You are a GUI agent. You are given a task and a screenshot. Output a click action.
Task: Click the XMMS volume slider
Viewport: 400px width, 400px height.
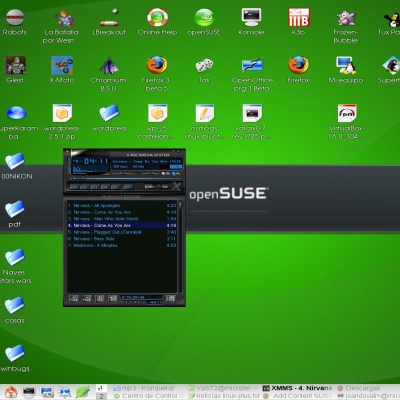tap(126, 173)
